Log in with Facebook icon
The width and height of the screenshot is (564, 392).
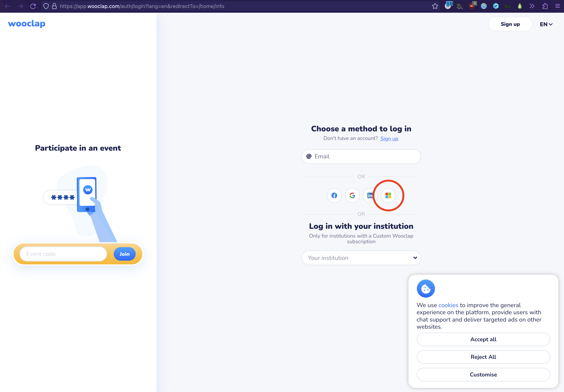pos(334,195)
